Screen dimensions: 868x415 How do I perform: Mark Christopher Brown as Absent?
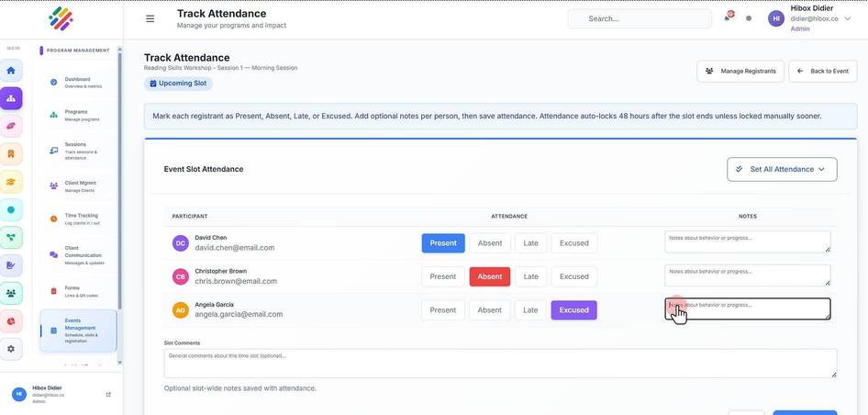(x=490, y=276)
